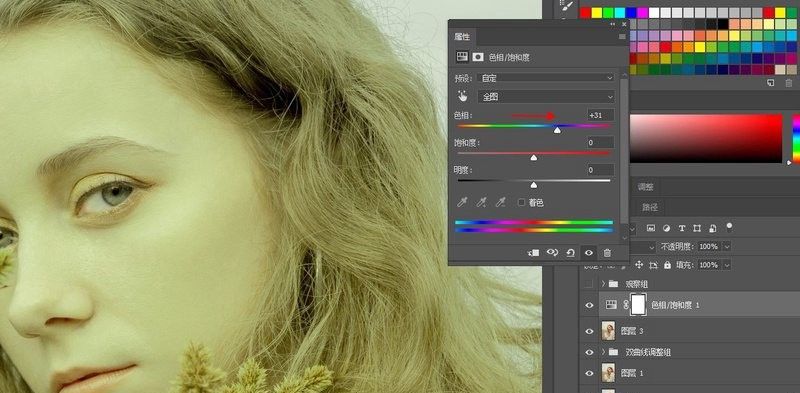Viewport: 800px width, 393px height.
Task: Select the white layer mask thumbnail
Action: pyautogui.click(x=638, y=305)
